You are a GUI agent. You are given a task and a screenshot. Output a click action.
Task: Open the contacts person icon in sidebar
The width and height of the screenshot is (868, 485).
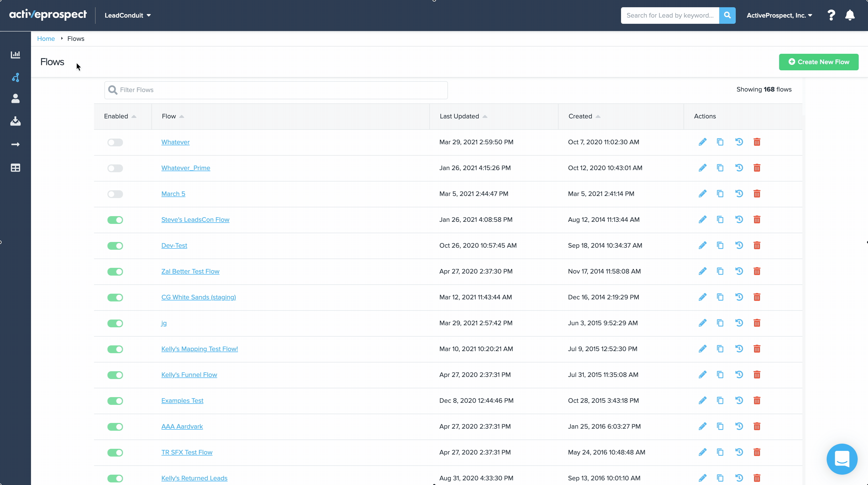(x=16, y=98)
